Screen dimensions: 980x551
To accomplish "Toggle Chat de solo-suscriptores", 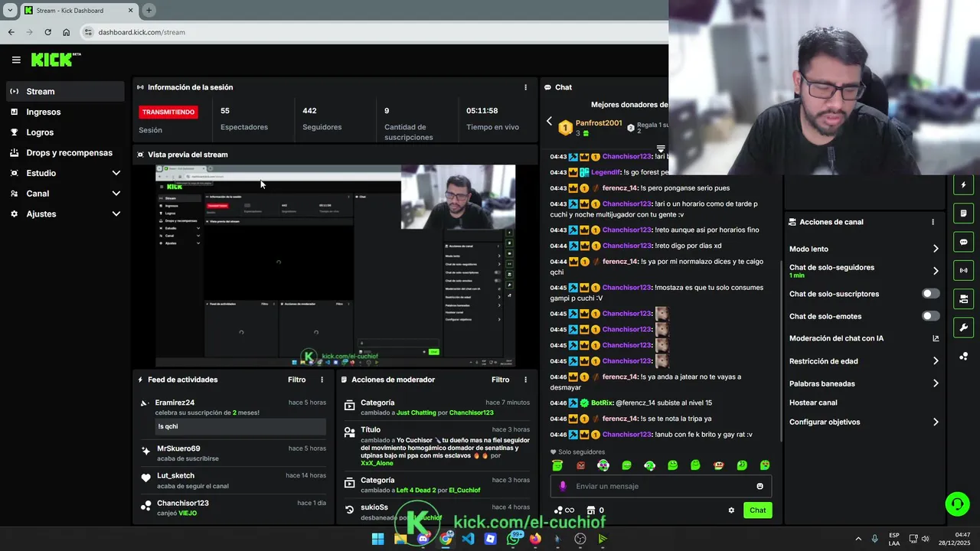I will pyautogui.click(x=930, y=294).
